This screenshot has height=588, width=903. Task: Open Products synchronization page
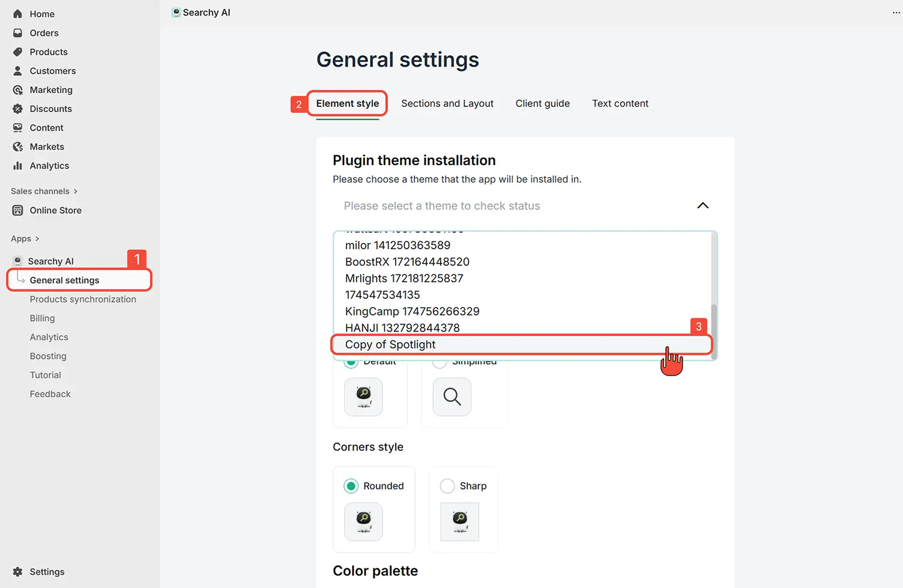point(83,299)
